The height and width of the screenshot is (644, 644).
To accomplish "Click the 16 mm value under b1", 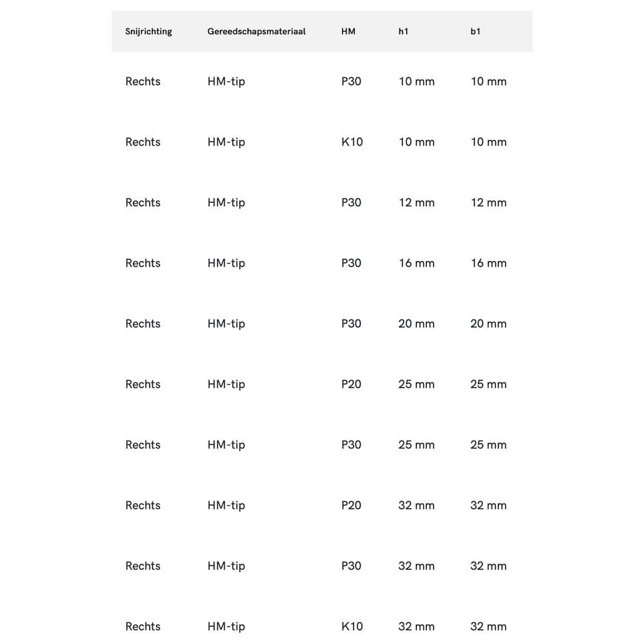I will (489, 263).
